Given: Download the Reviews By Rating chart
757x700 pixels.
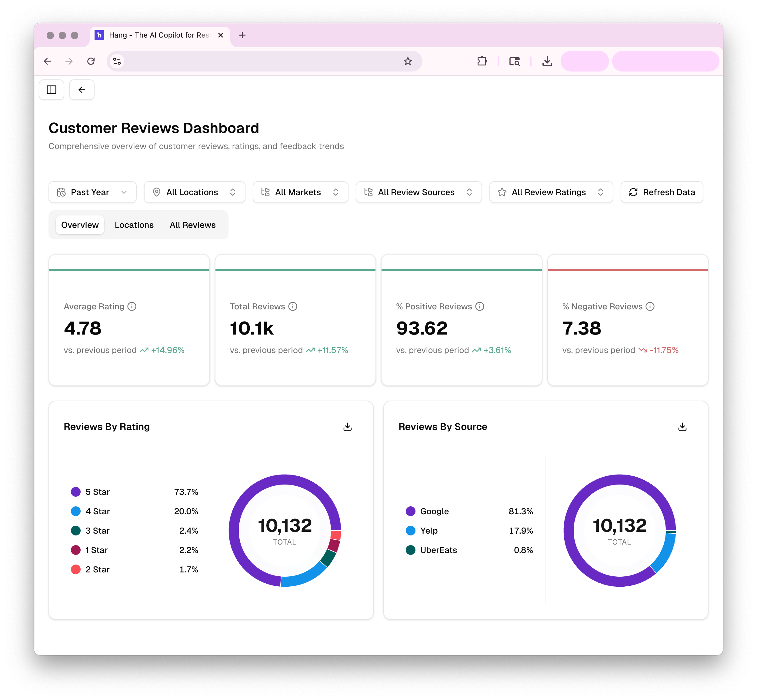Looking at the screenshot, I should pos(347,427).
